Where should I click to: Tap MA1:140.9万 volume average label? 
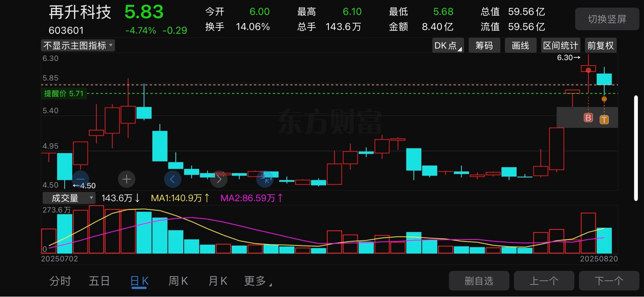pos(180,198)
